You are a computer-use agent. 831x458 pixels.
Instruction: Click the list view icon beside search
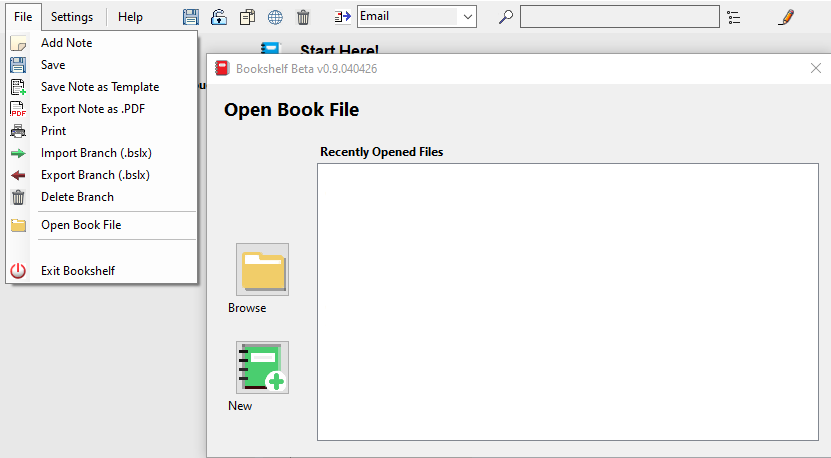tap(735, 17)
